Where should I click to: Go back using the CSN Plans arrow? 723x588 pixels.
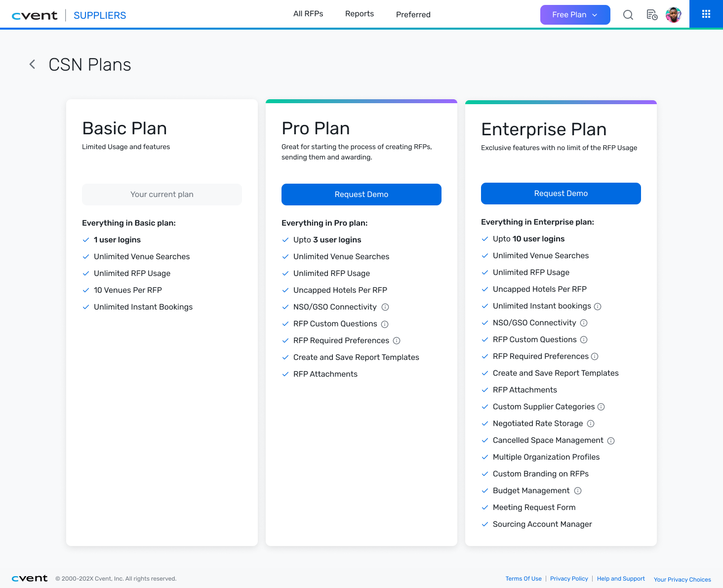point(32,64)
